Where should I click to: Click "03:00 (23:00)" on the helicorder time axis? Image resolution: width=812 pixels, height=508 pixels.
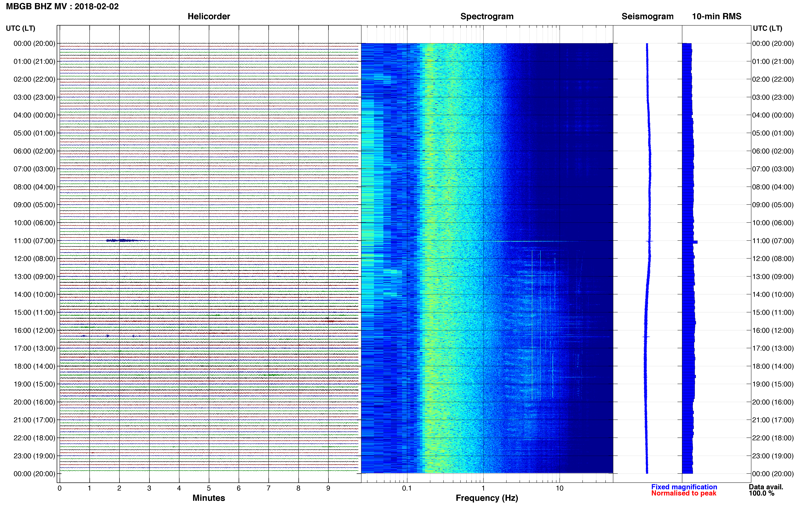34,97
